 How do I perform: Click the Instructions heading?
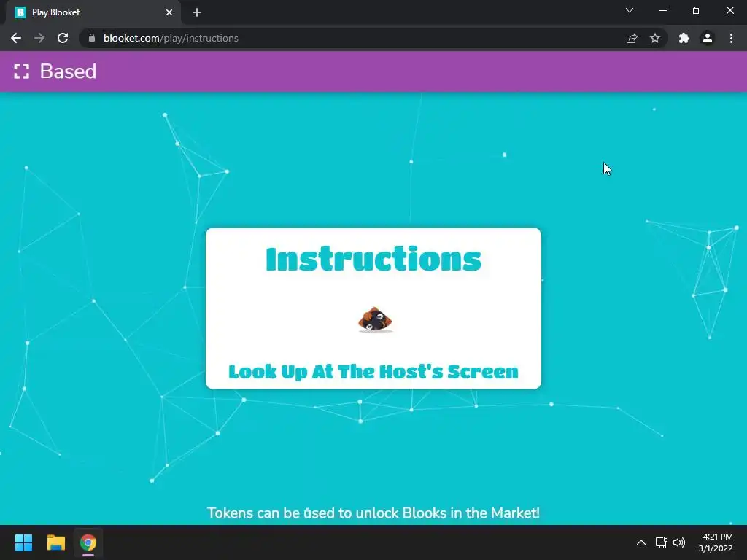[373, 260]
